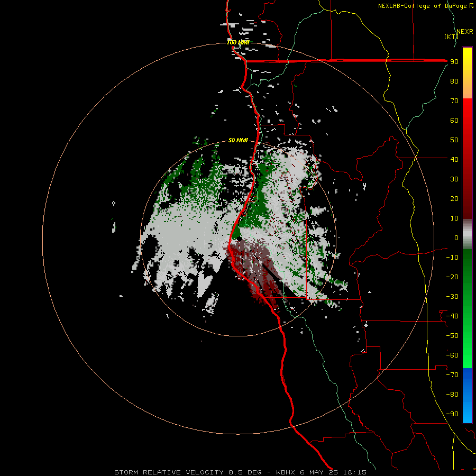Select the -90 scale value
The width and height of the screenshot is (476, 476).
click(452, 414)
